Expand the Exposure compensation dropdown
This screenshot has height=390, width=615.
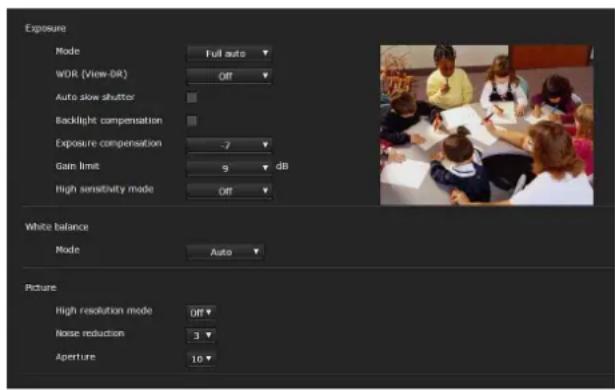coord(229,145)
